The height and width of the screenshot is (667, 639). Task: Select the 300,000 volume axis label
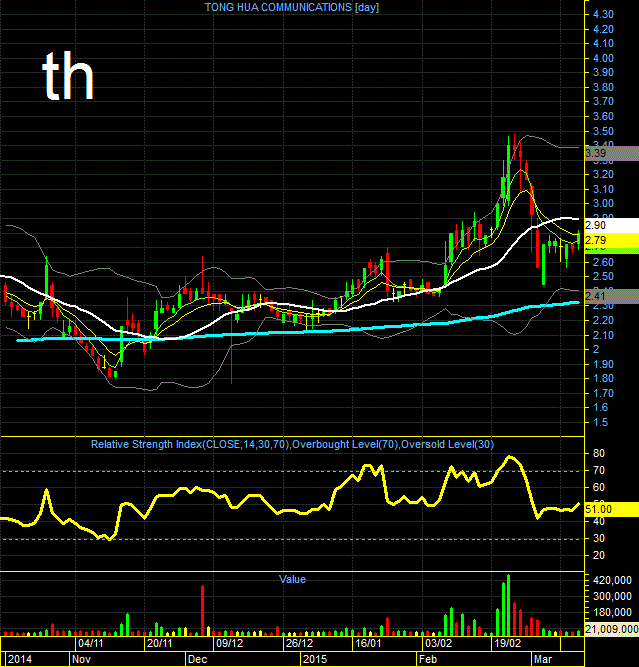[612, 596]
